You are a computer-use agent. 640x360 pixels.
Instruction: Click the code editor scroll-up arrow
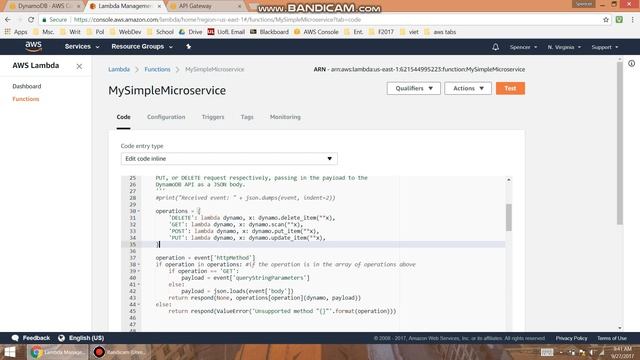pyautogui.click(x=509, y=180)
